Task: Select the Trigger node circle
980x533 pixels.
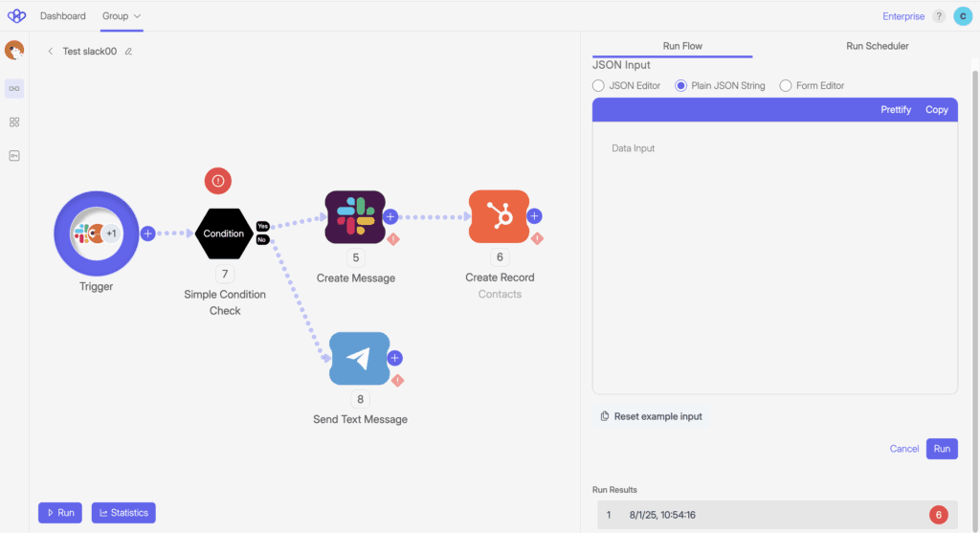Action: (x=97, y=233)
